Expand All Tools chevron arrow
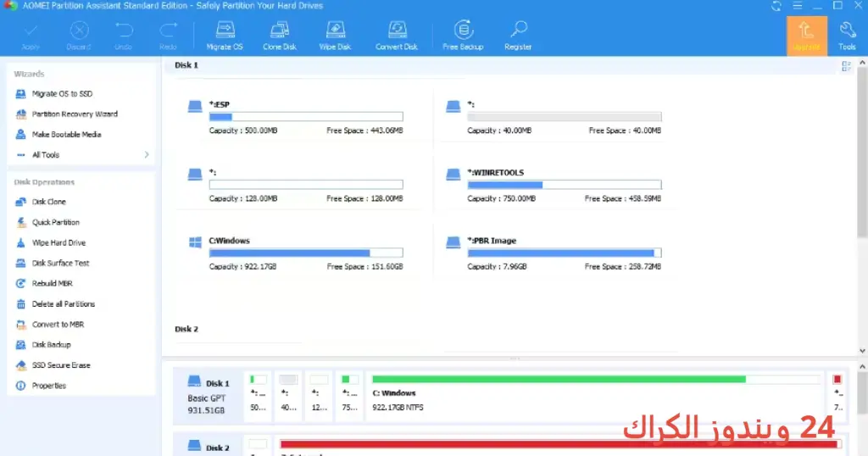The image size is (868, 456). pos(147,155)
